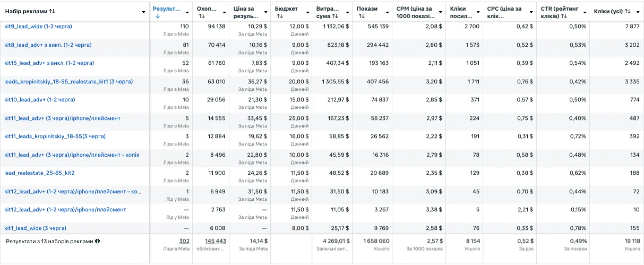
Task: Open dropdown arrow in Набір рекламами header
Action: point(144,12)
